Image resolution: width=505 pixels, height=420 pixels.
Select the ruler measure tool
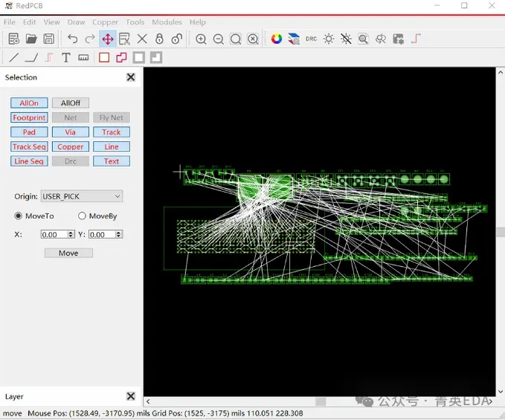tap(83, 57)
